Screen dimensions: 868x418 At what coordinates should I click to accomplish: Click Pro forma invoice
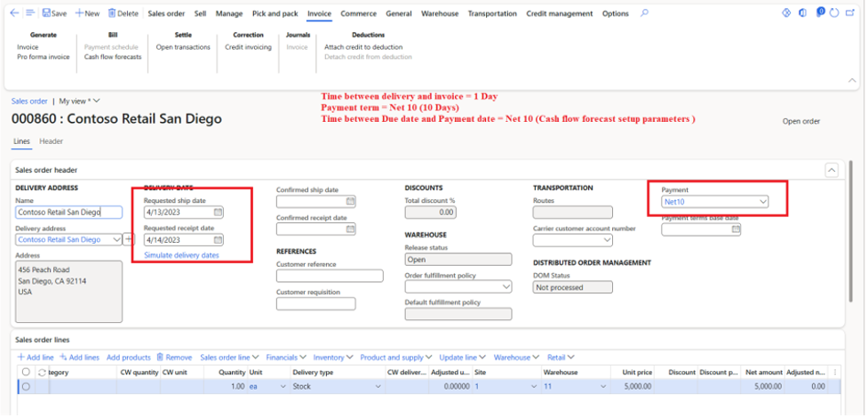coord(44,57)
